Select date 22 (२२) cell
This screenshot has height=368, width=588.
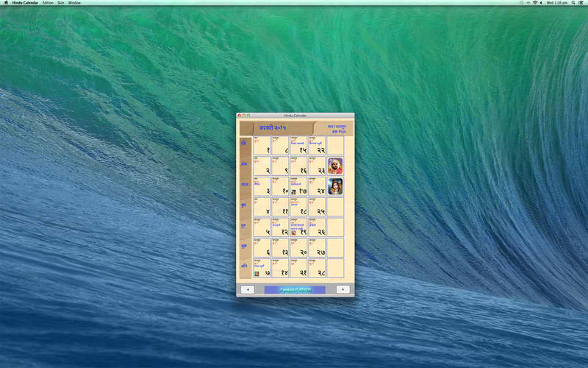(317, 145)
